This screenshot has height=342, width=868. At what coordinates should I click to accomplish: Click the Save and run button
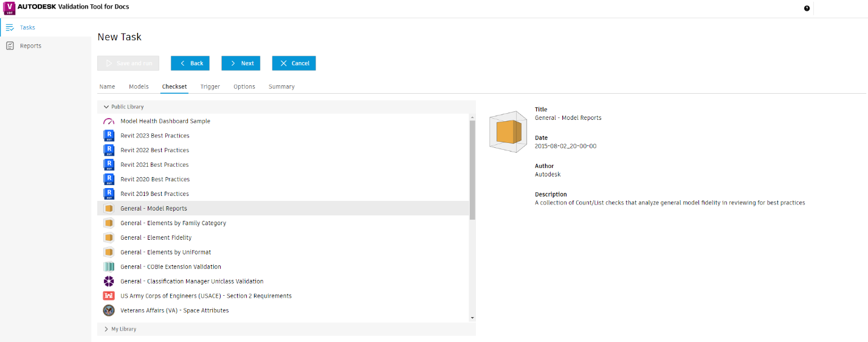128,63
